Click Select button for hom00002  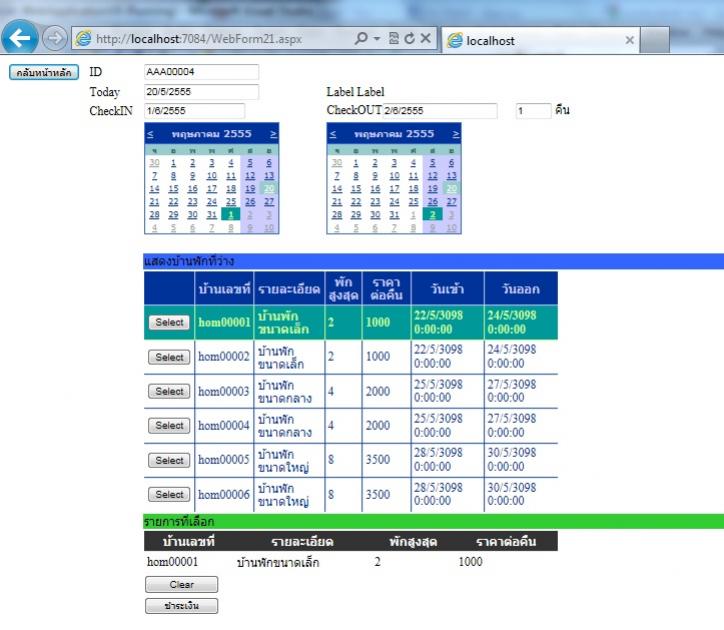coord(169,357)
